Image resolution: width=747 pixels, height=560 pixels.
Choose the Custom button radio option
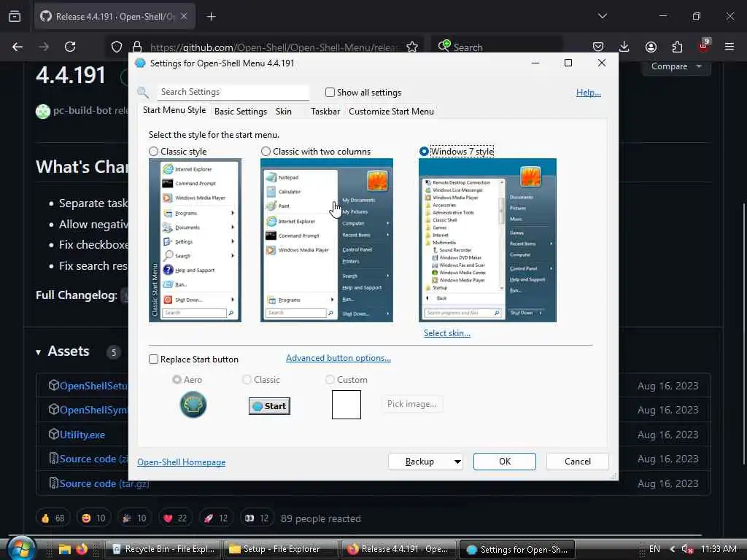pos(330,379)
